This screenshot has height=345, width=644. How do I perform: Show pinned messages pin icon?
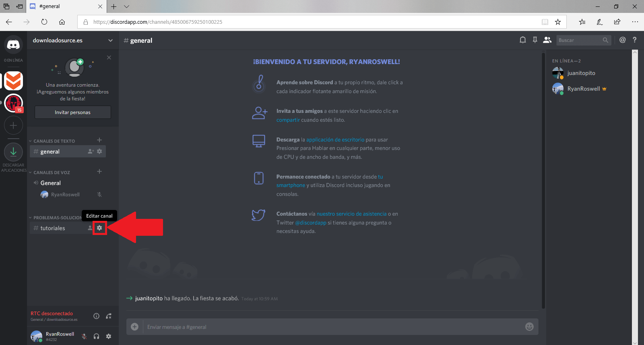pos(535,40)
